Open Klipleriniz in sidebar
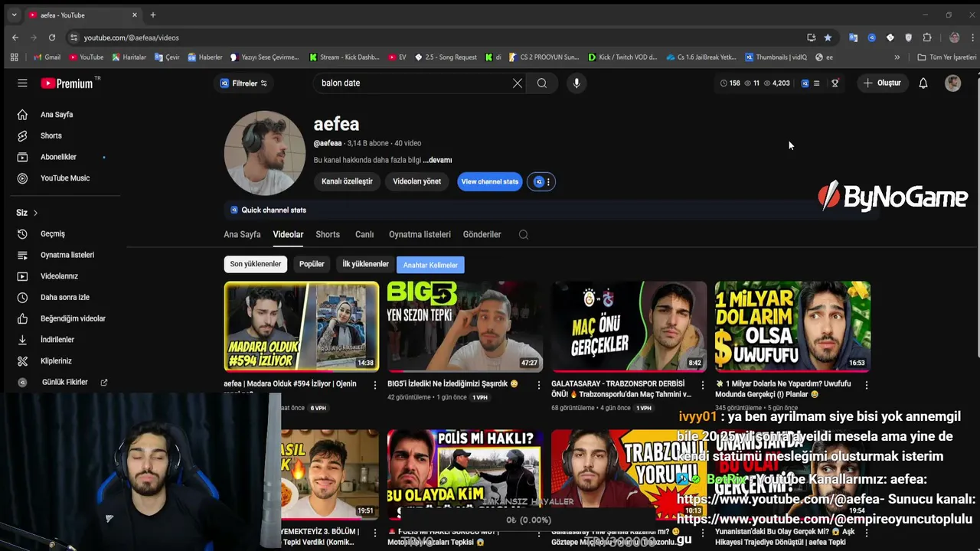This screenshot has height=551, width=980. [56, 361]
